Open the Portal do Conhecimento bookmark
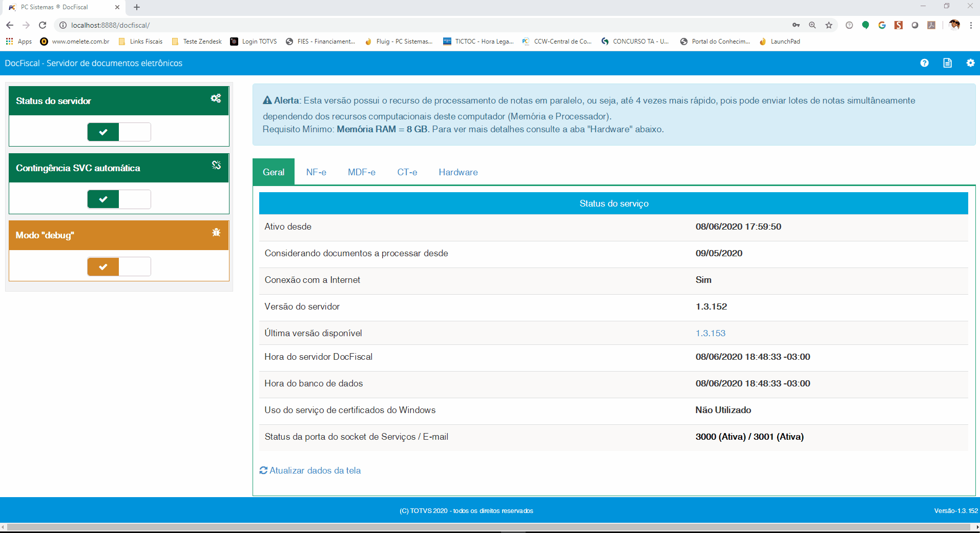 point(715,42)
